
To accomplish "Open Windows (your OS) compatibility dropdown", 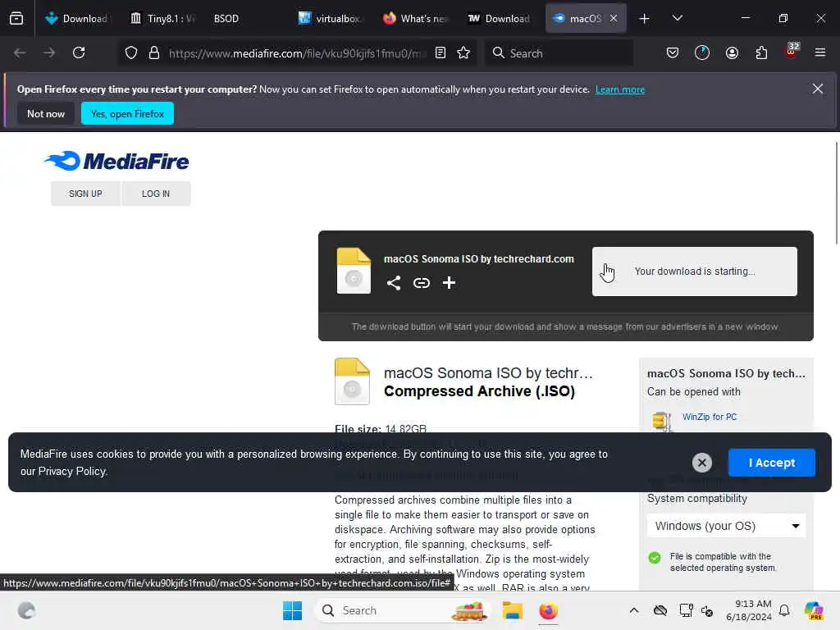I will pyautogui.click(x=727, y=526).
